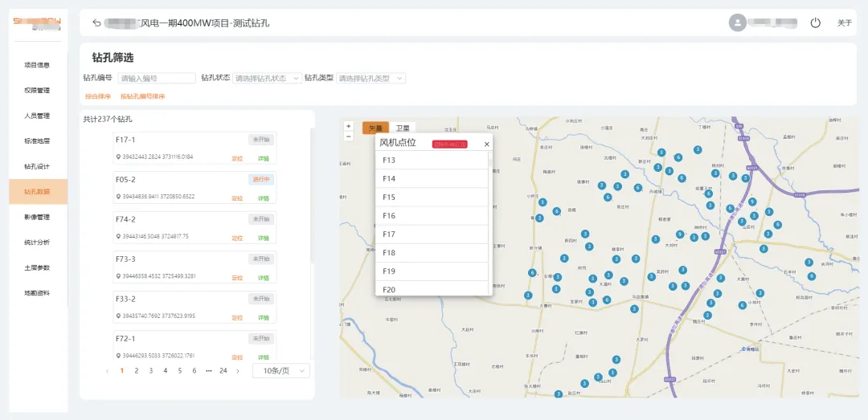Viewport: 868px width, 420px height.
Task: Open 钻孔设计 in the sidebar
Action: pyautogui.click(x=38, y=166)
